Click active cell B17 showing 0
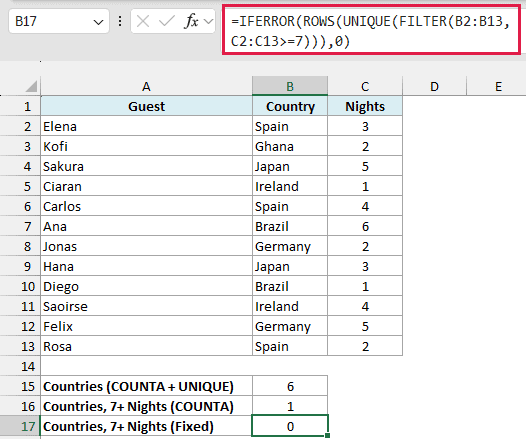Viewport: 526px width, 439px height. 290,426
